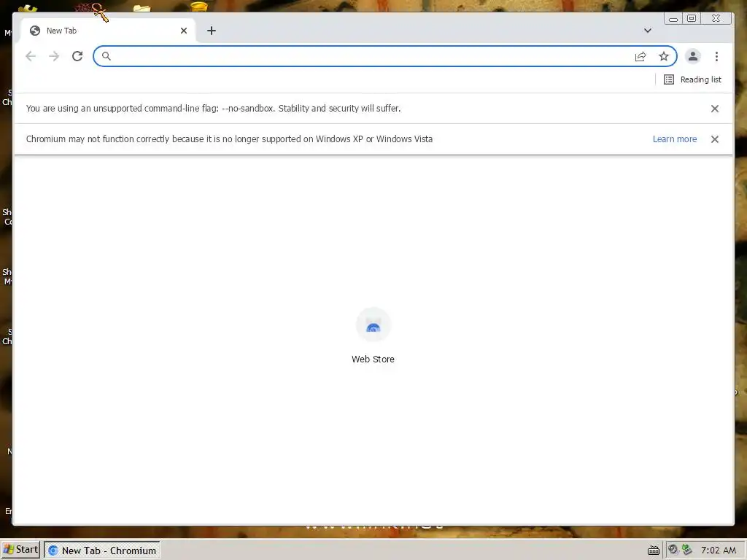The width and height of the screenshot is (747, 560).
Task: Click the Web Store label text
Action: tap(373, 359)
